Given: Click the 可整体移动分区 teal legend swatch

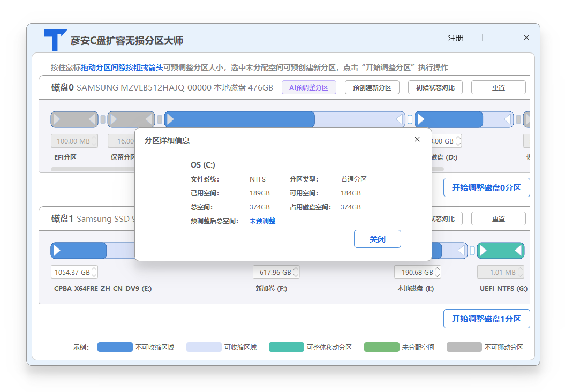Looking at the screenshot, I should point(287,347).
